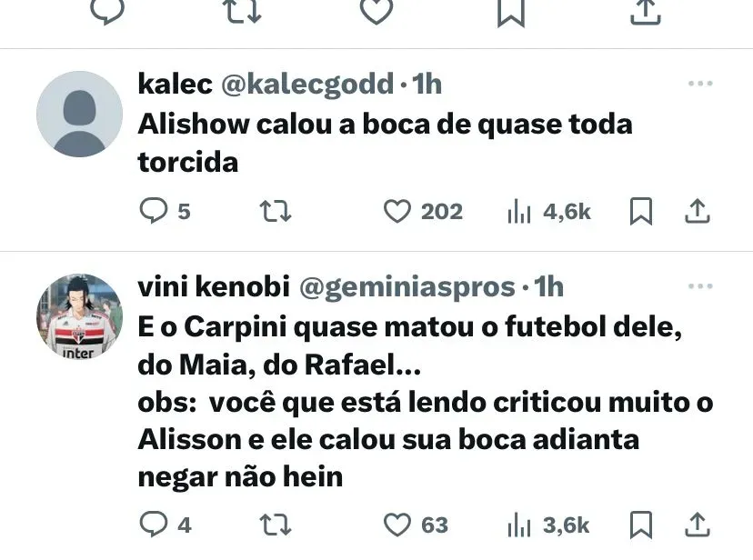Viewport: 753px width, 560px height.
Task: Bookmark kalec's tweet
Action: (x=641, y=211)
